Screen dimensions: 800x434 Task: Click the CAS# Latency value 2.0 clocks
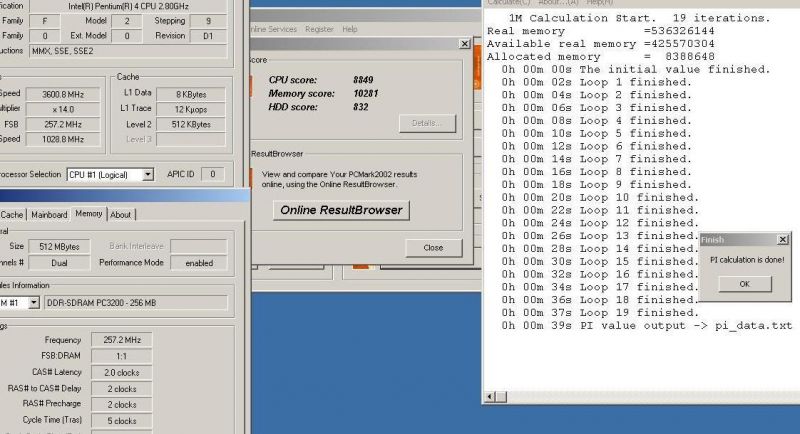click(x=121, y=373)
